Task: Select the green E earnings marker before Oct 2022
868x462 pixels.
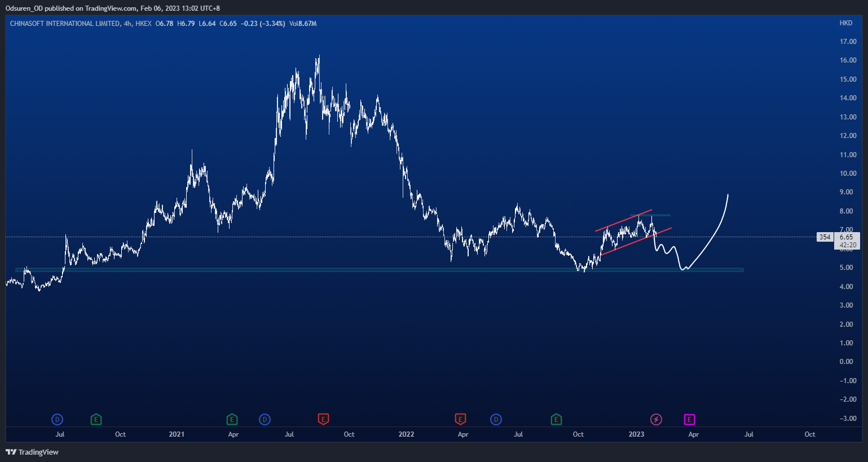Action: tap(556, 419)
